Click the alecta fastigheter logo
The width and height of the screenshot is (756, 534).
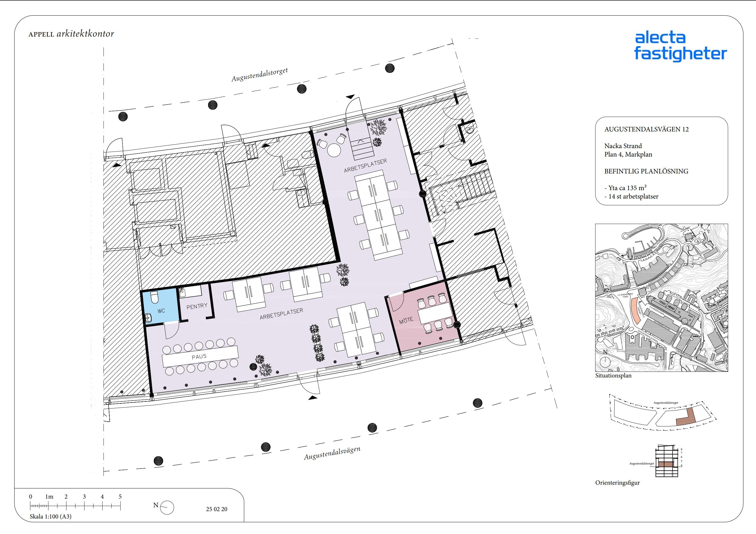point(680,46)
